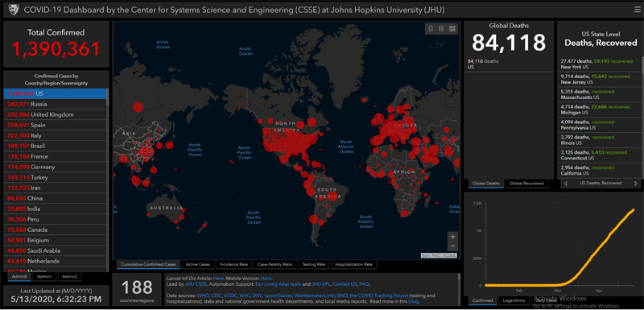The image size is (644, 310).
Task: Open the hamburger menu at top right
Action: coord(637,10)
